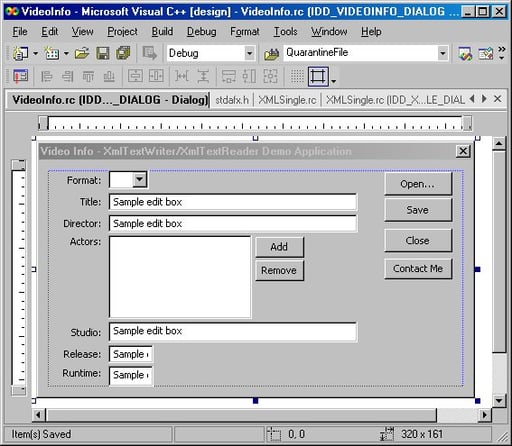Switch to XMLSingle.rc (IDD_X...LE_DIAL tab
Viewport: 512px width, 446px height.
(395, 100)
